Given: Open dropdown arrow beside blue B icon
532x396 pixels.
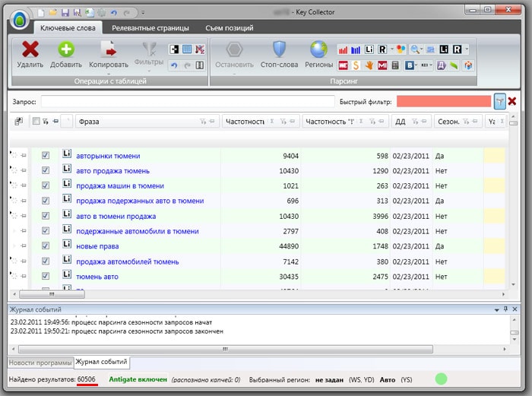Looking at the screenshot, I should [416, 65].
